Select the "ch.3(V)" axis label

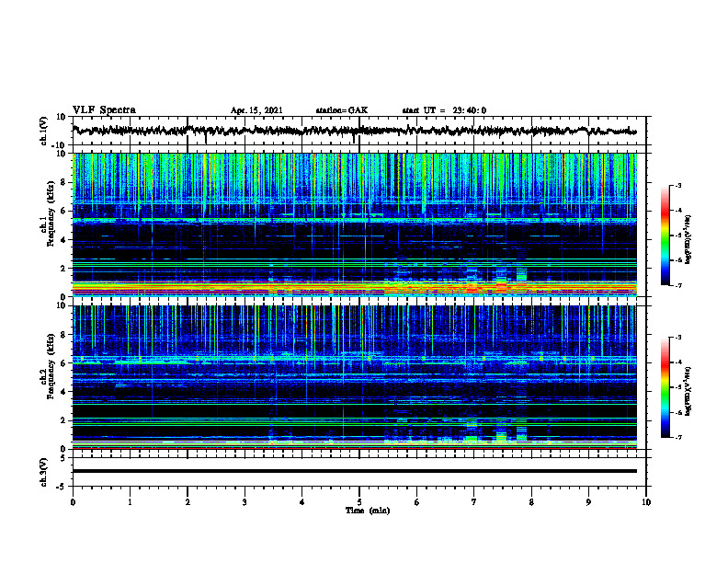[44, 472]
